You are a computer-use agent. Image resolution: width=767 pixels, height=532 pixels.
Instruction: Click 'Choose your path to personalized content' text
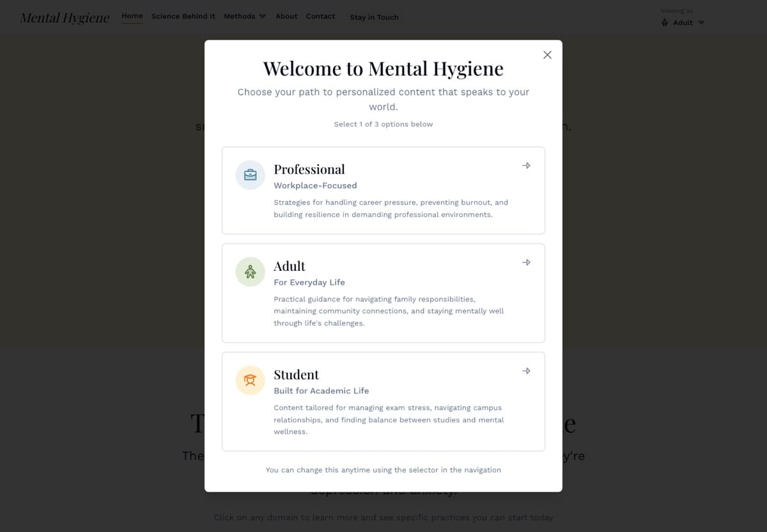383,99
